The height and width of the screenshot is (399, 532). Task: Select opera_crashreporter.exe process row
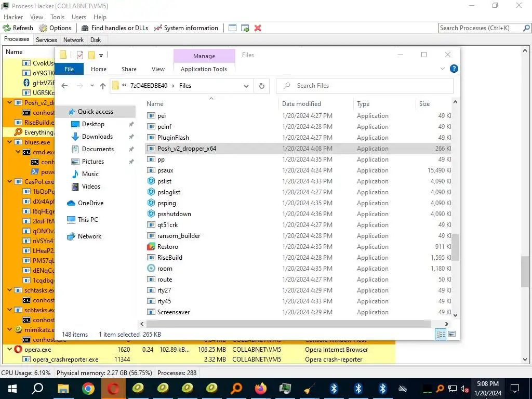[199, 360]
